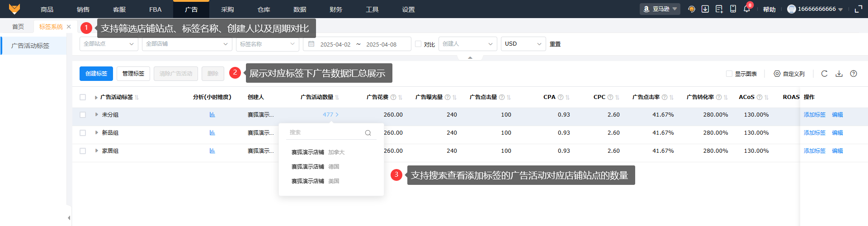Click 添加标签 link in 新品组 row
The image size is (868, 226).
[814, 133]
